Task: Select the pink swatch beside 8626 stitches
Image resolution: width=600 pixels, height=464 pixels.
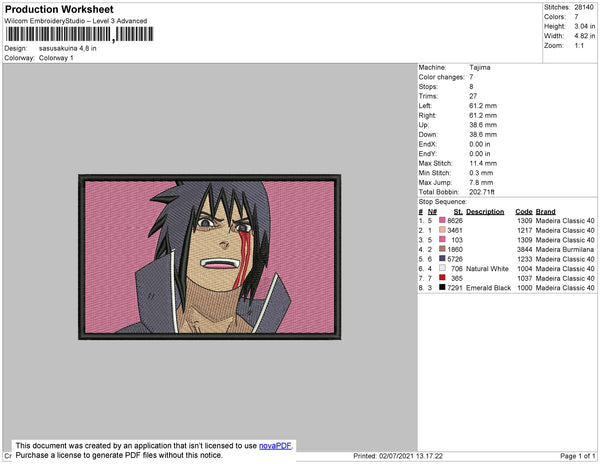Action: tap(442, 220)
